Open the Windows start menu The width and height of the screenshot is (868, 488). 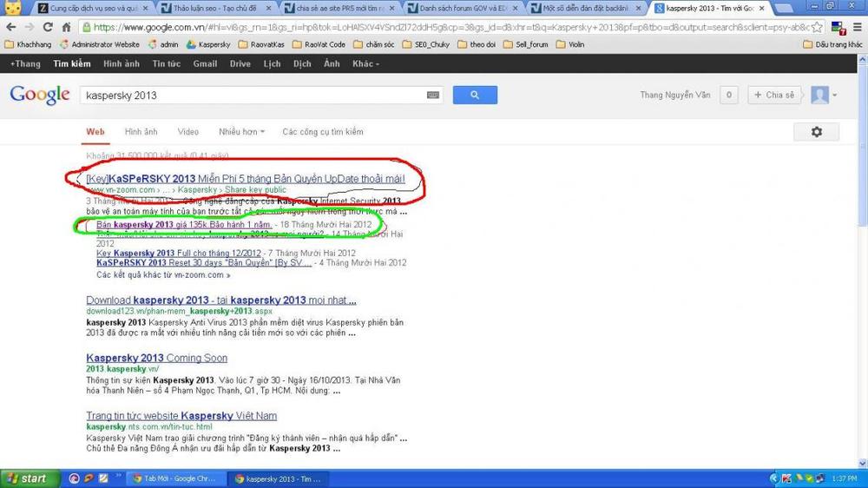(x=30, y=478)
